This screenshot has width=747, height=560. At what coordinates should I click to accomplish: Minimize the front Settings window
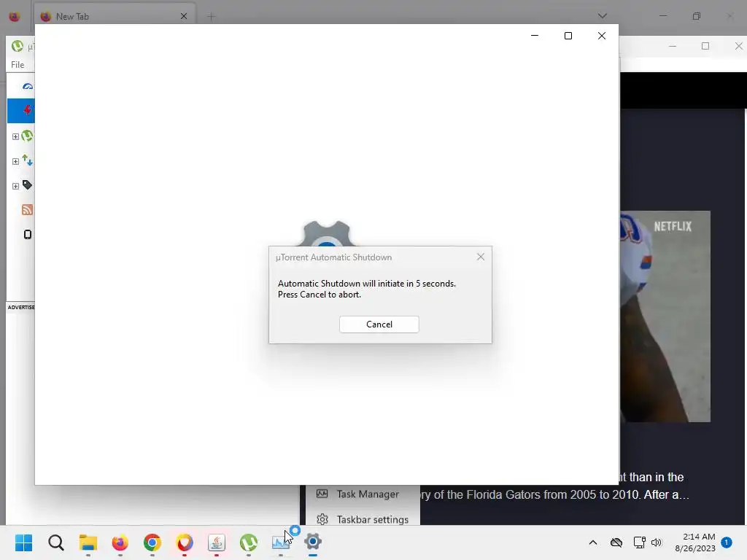(535, 36)
